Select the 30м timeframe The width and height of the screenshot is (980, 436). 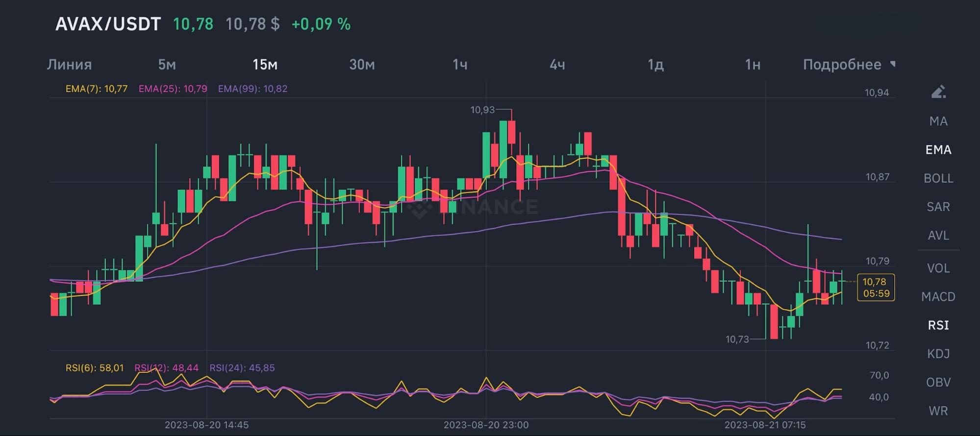[362, 64]
